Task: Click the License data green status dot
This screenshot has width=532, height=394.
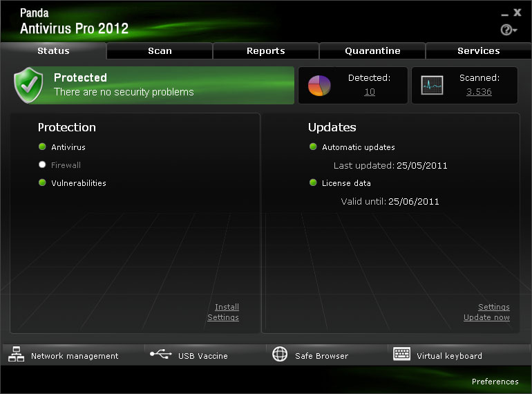Action: [x=313, y=182]
